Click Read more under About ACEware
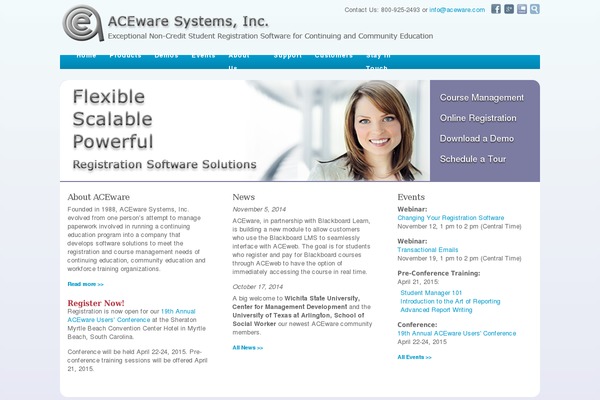 pyautogui.click(x=85, y=284)
